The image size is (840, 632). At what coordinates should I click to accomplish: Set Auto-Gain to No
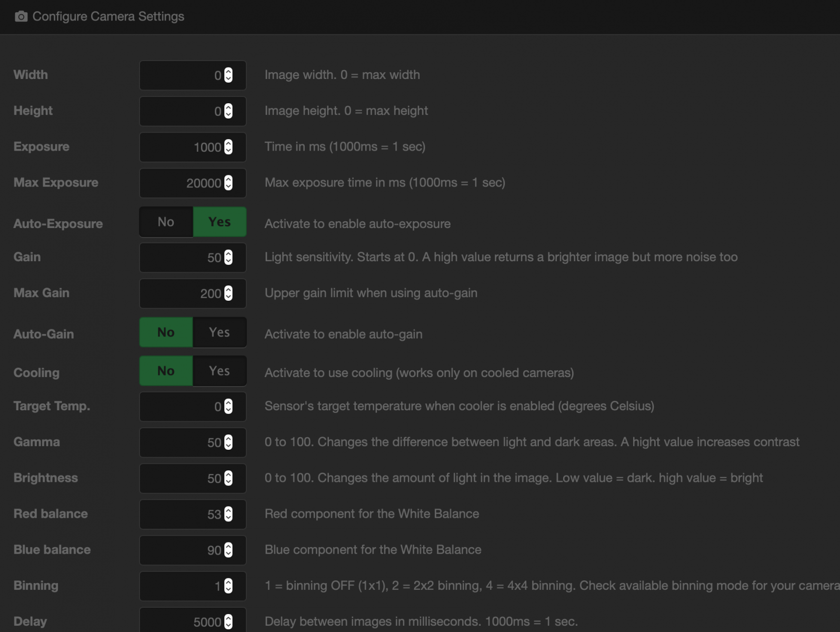[166, 332]
